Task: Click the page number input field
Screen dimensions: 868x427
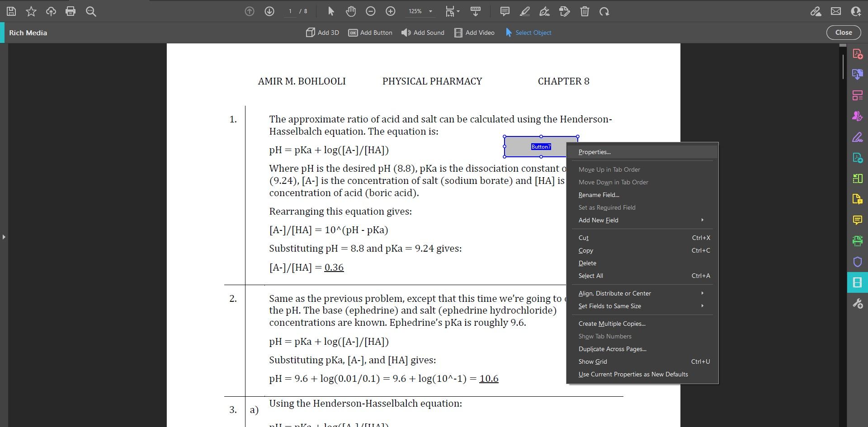Action: click(290, 11)
